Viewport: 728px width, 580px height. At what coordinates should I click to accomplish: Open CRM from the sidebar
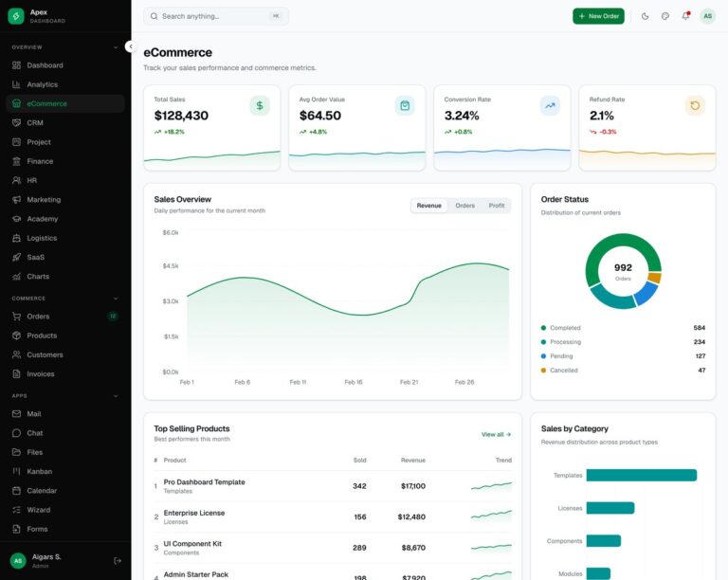point(65,123)
